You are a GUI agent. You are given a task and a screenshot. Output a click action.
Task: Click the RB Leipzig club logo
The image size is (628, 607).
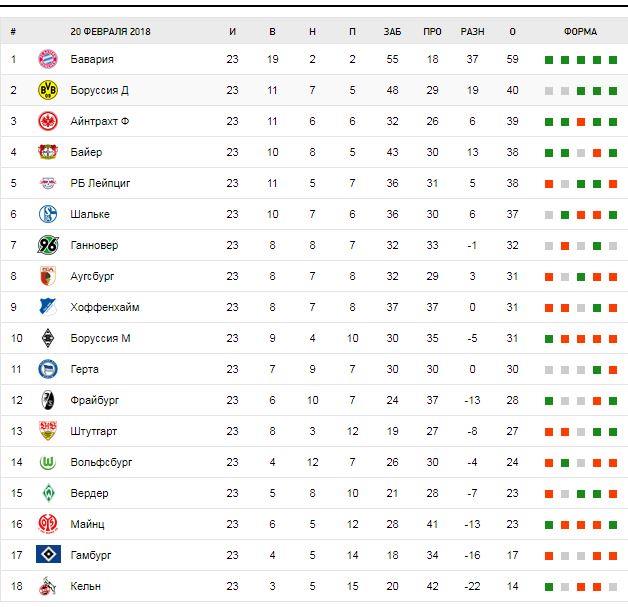(47, 184)
